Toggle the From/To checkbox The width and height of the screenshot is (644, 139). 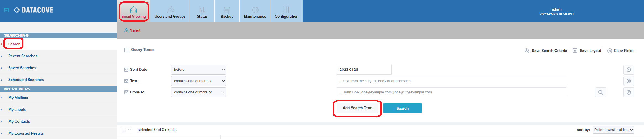click(126, 92)
